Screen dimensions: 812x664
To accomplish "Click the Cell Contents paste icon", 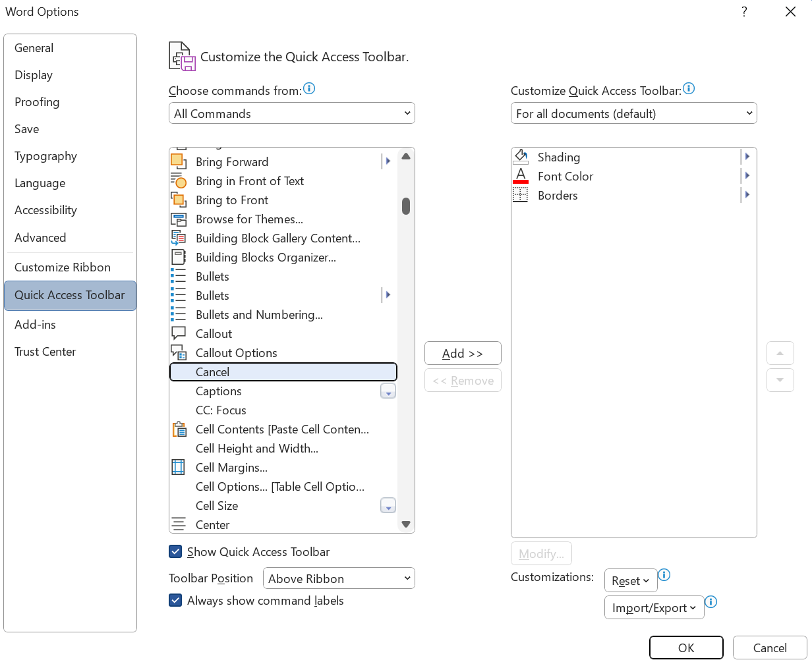I will (x=179, y=429).
